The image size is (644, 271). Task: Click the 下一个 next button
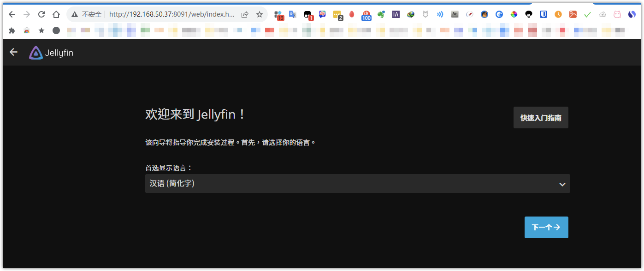(x=546, y=227)
